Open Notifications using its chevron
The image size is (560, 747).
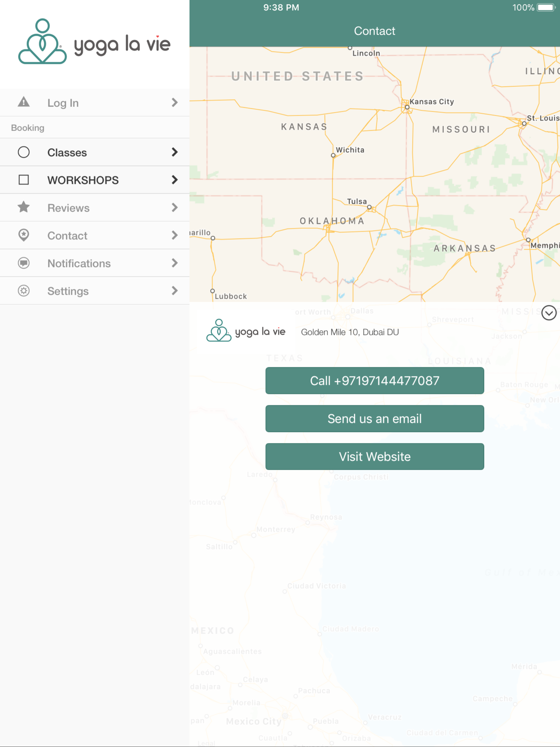pos(175,263)
